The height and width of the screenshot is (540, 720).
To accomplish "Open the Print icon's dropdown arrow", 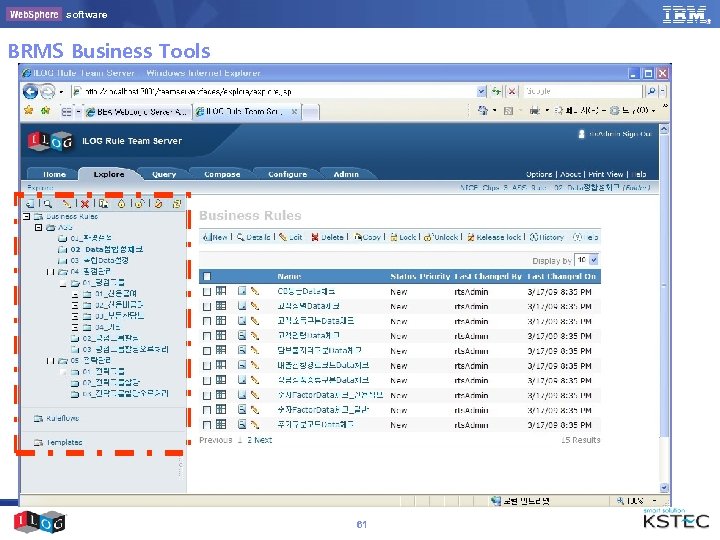I will [x=547, y=111].
